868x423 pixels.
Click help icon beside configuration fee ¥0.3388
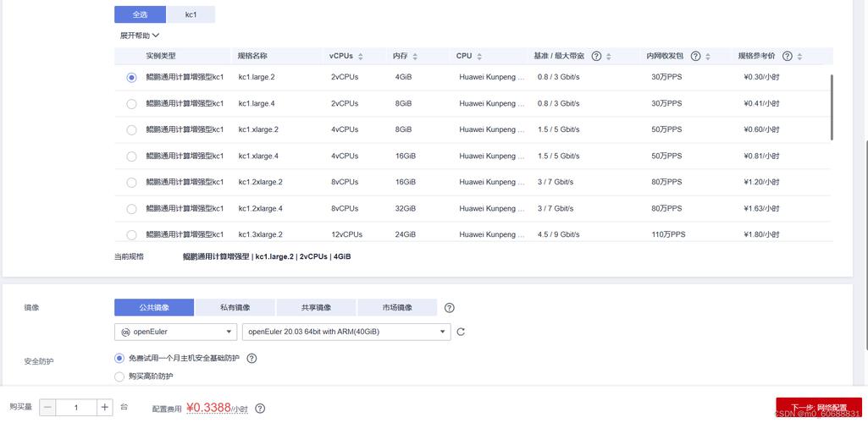click(x=260, y=409)
